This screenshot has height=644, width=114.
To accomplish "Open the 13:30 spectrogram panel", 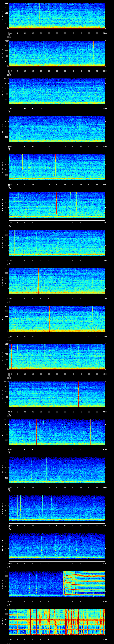I will [x=57, y=16].
